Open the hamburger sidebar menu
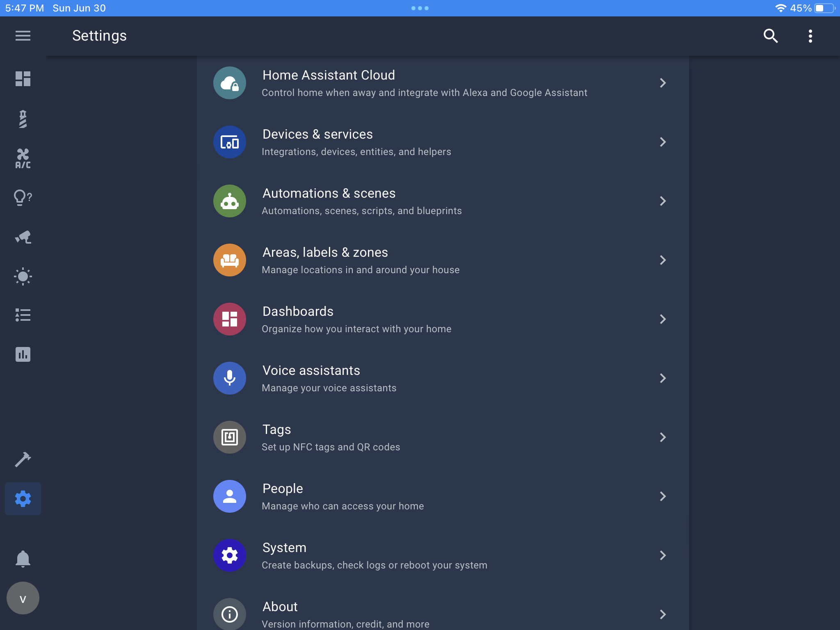Image resolution: width=840 pixels, height=630 pixels. 23,36
